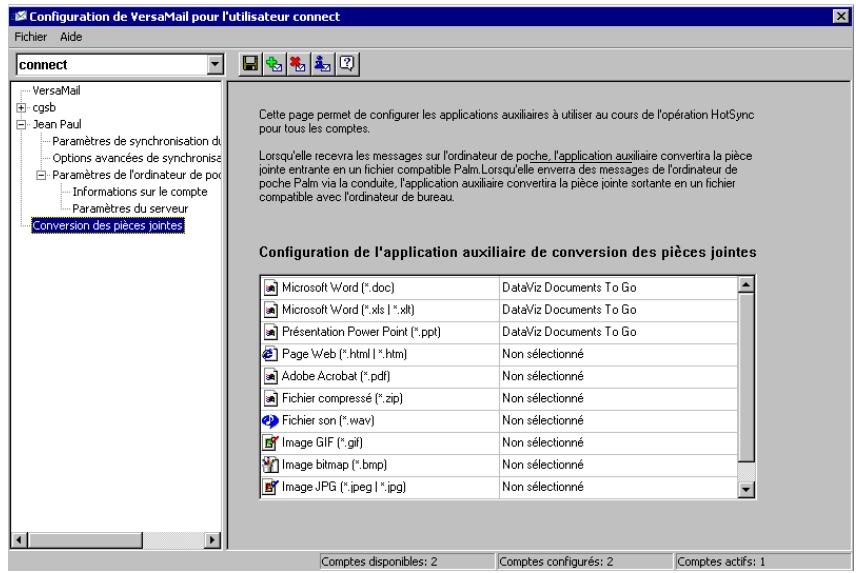Click the tree pane scroll left arrow
Viewport: 856px width, 573px height.
(19, 540)
